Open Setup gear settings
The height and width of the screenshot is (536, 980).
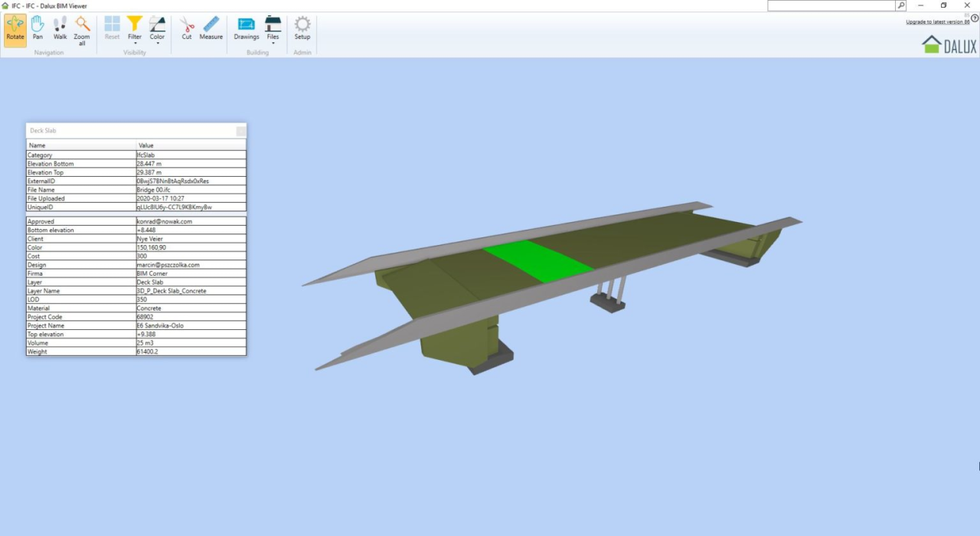click(x=302, y=29)
